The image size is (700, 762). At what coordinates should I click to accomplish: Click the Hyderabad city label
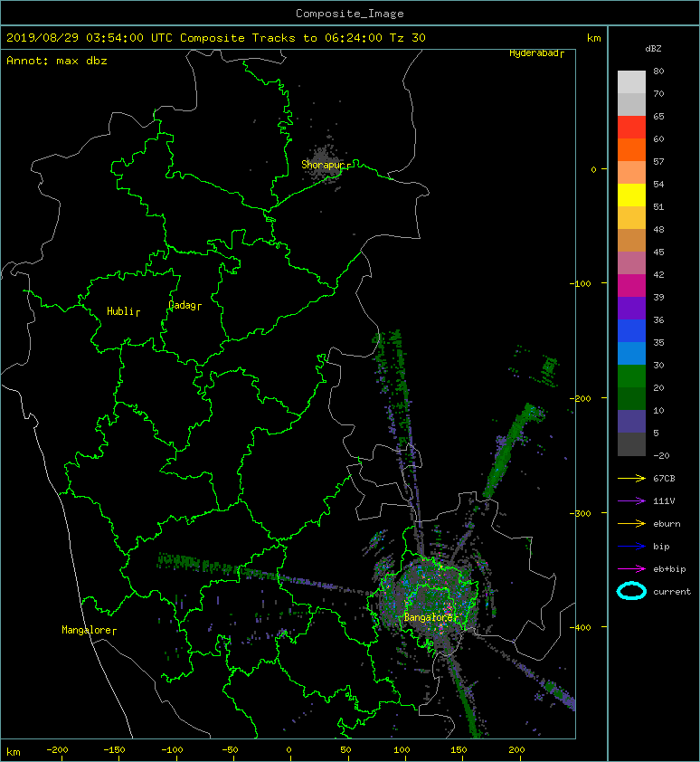click(535, 53)
